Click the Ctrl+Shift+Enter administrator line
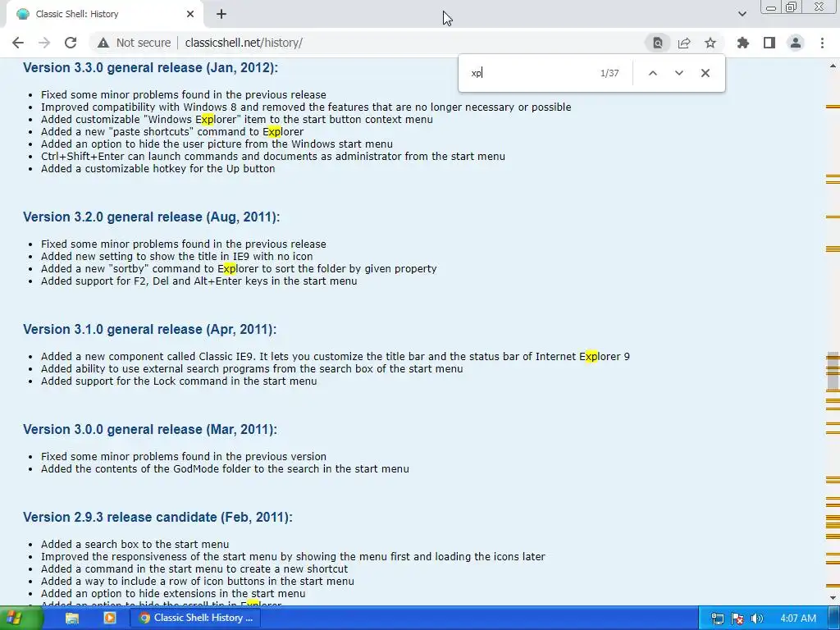The image size is (840, 630). click(273, 156)
